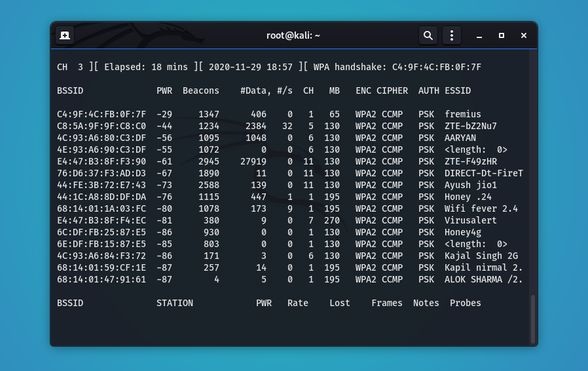The image size is (588, 371).
Task: Click the Lost column header
Action: 340,303
